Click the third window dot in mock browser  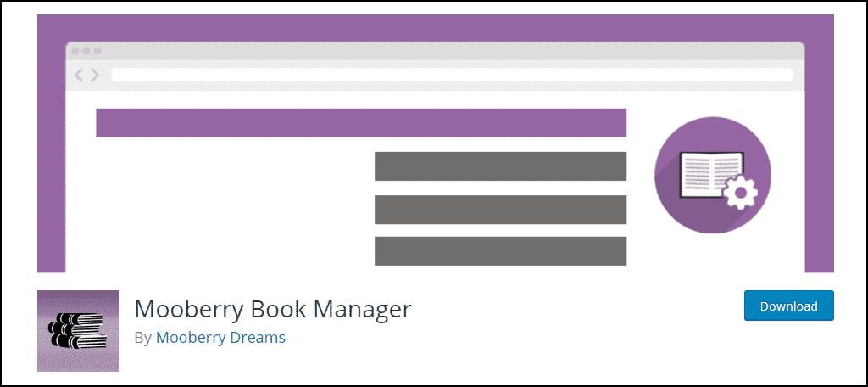point(97,50)
